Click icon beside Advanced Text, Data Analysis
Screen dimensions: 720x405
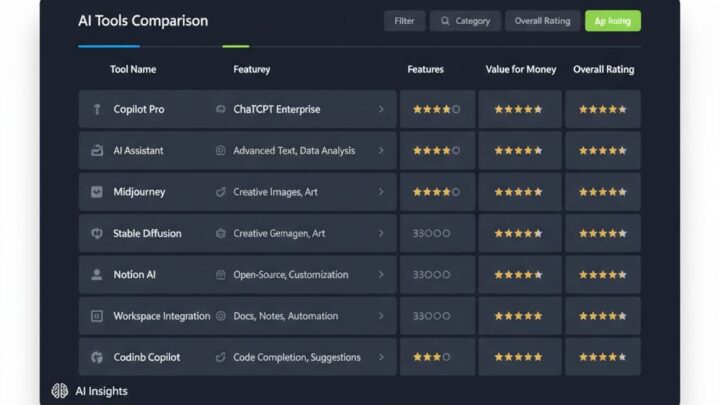point(221,151)
